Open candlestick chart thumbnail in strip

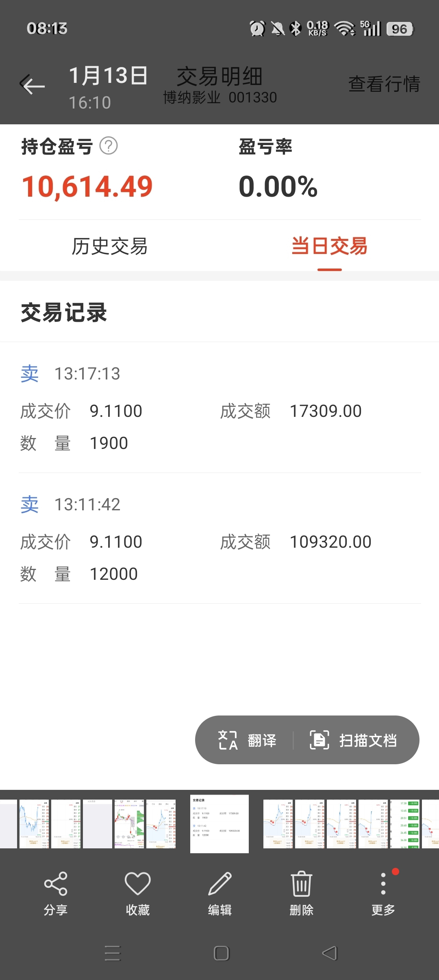pyautogui.click(x=129, y=824)
